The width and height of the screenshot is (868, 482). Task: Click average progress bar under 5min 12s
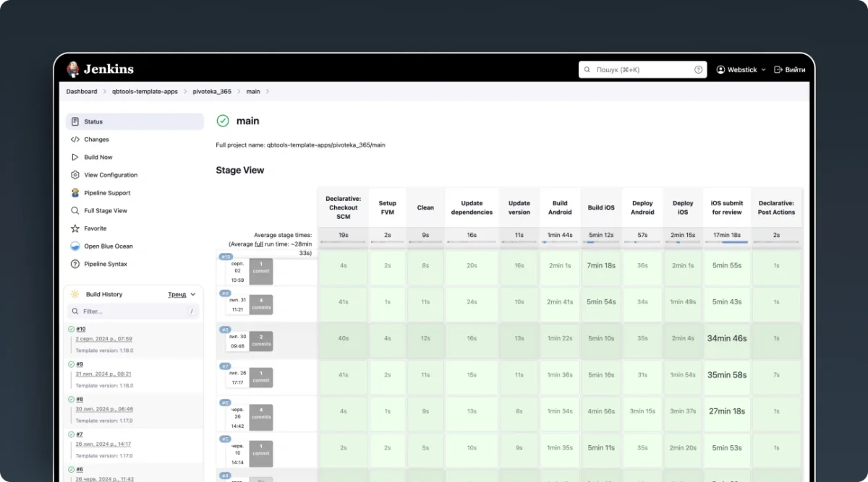601,242
